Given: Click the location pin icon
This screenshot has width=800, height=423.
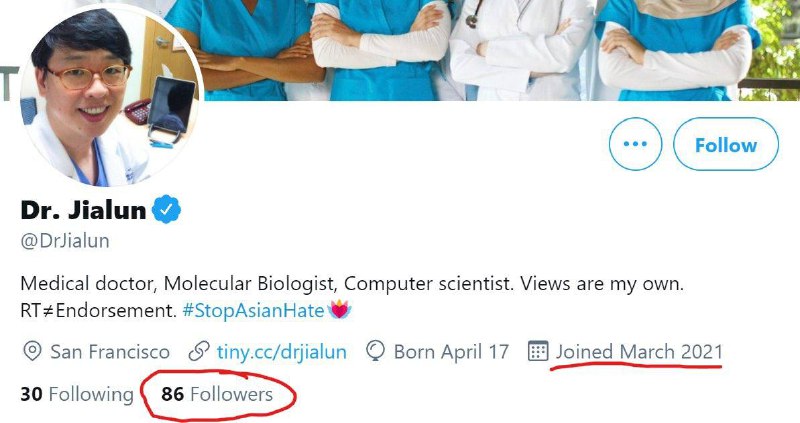Looking at the screenshot, I should click(x=32, y=352).
